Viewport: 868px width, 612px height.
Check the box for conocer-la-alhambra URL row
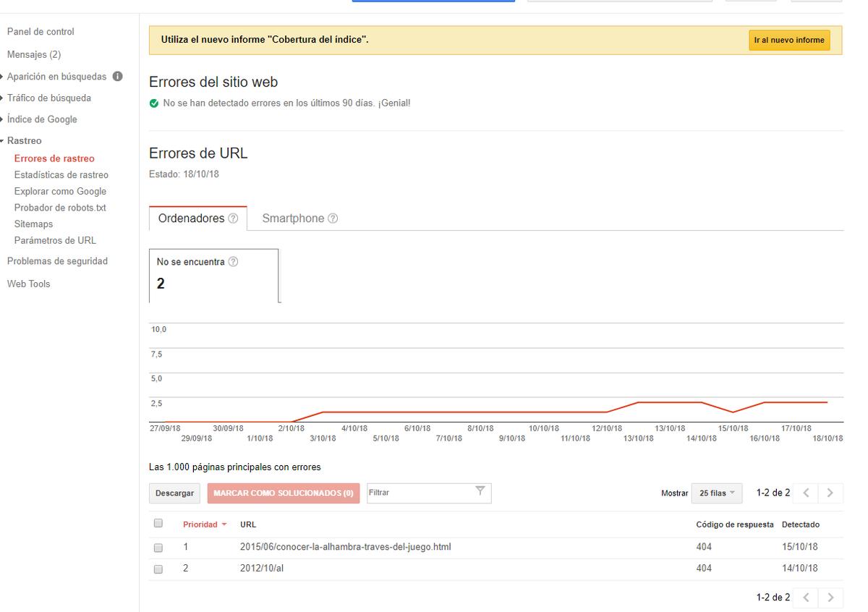(x=158, y=548)
